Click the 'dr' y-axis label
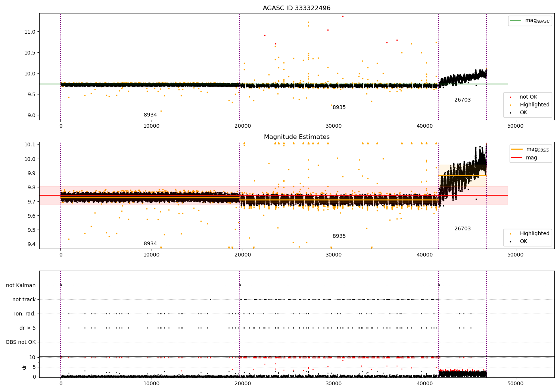560x392 pixels. coord(24,367)
